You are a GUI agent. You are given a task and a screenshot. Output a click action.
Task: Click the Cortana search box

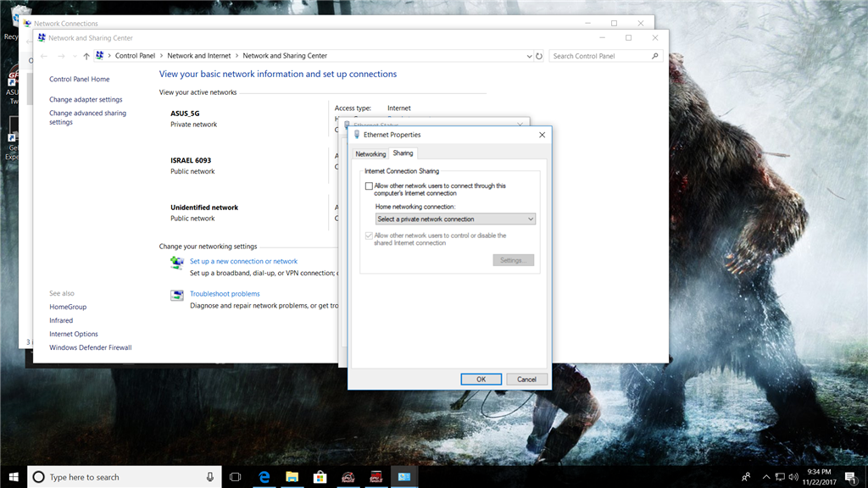click(x=124, y=477)
